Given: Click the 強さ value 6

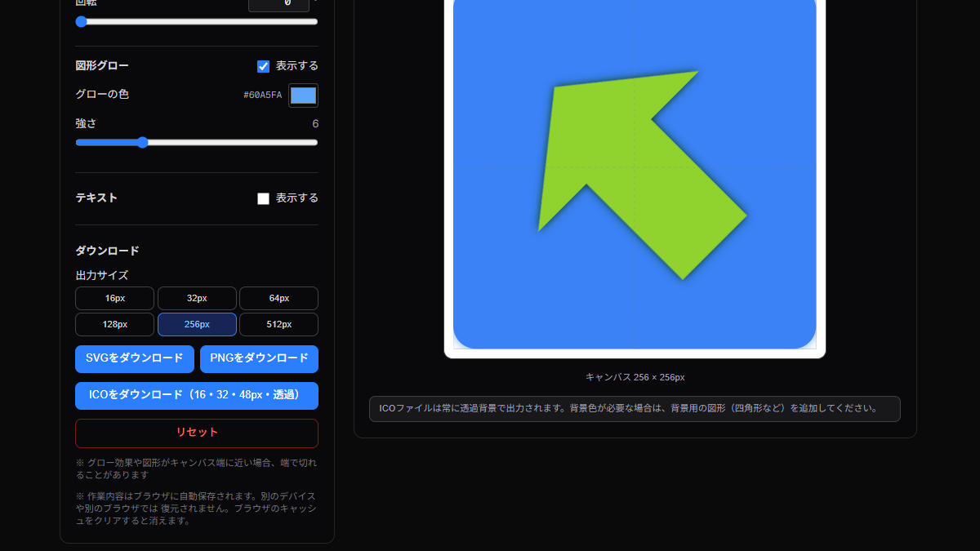Looking at the screenshot, I should [x=315, y=124].
